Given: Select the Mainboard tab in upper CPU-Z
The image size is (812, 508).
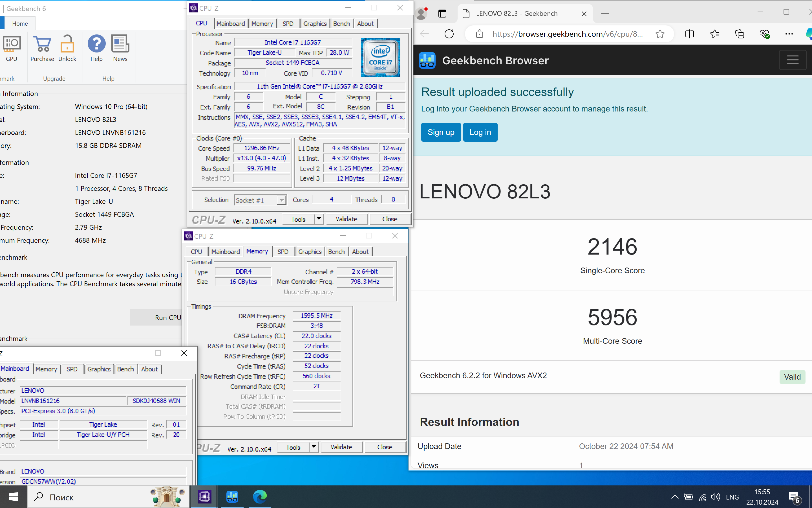Looking at the screenshot, I should 231,23.
